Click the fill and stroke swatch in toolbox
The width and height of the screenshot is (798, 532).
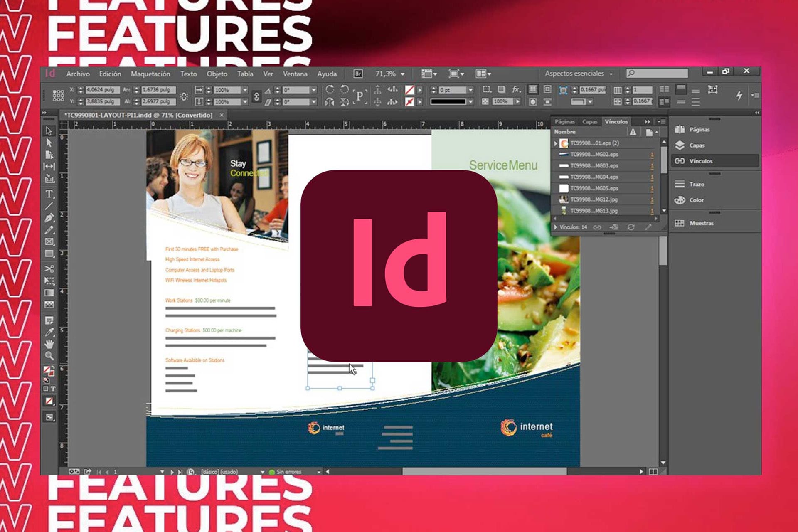[49, 371]
